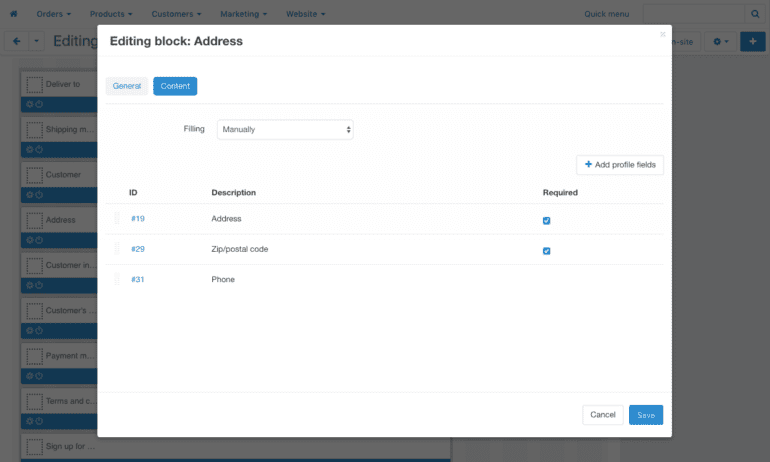
Task: Select the Content tab
Action: click(x=175, y=86)
